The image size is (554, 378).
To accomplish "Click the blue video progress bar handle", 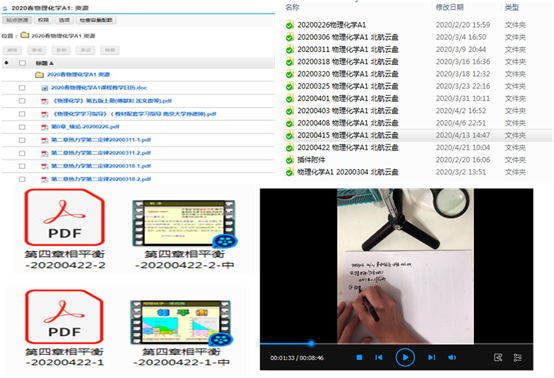I will [x=311, y=343].
